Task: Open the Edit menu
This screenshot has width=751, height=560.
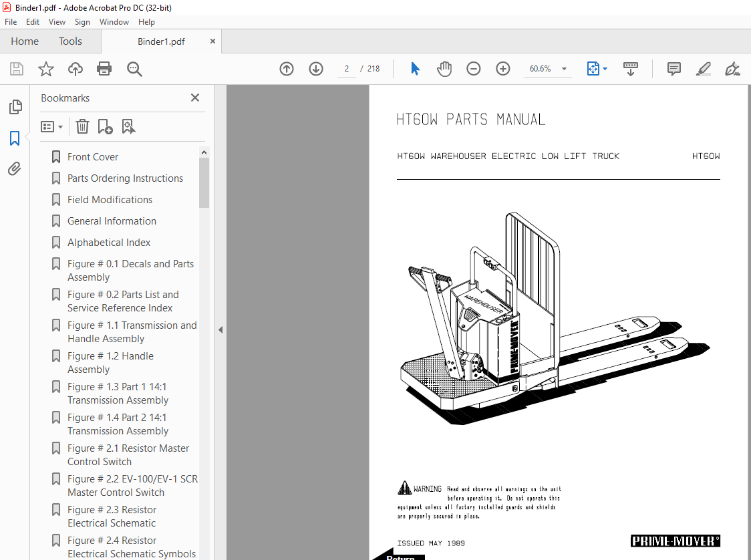Action: (x=33, y=22)
